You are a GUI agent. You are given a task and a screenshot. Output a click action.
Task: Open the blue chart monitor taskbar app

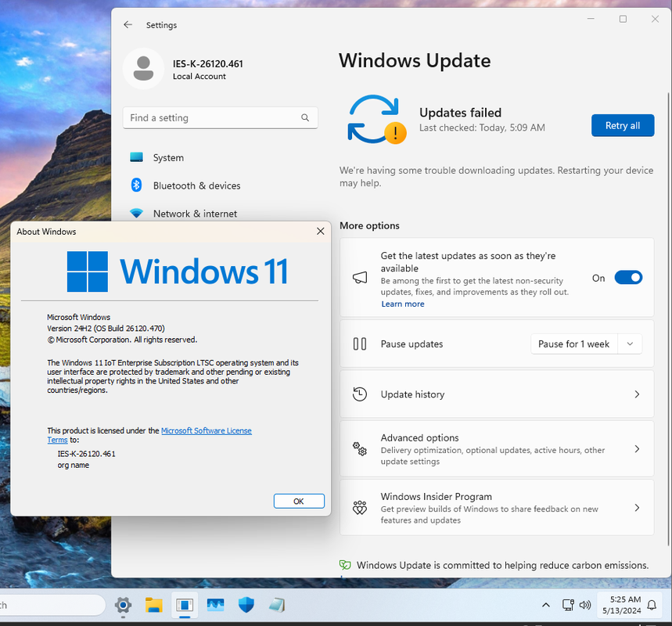point(215,605)
